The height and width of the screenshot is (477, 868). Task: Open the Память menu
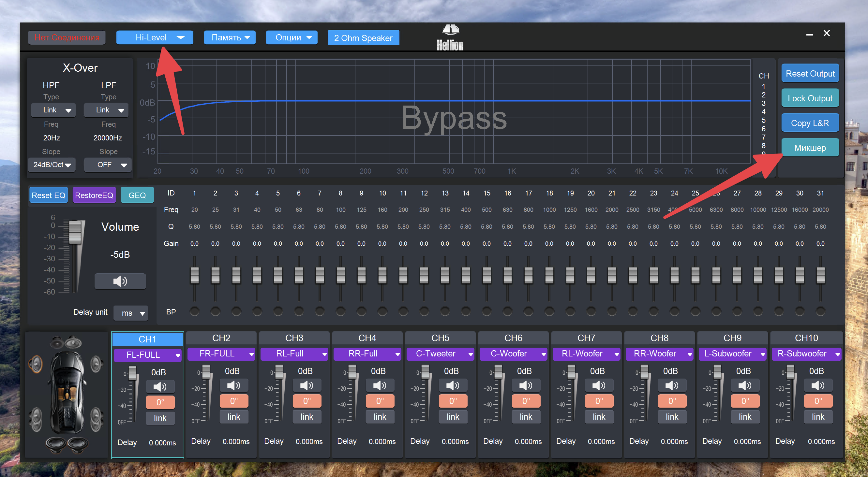230,37
